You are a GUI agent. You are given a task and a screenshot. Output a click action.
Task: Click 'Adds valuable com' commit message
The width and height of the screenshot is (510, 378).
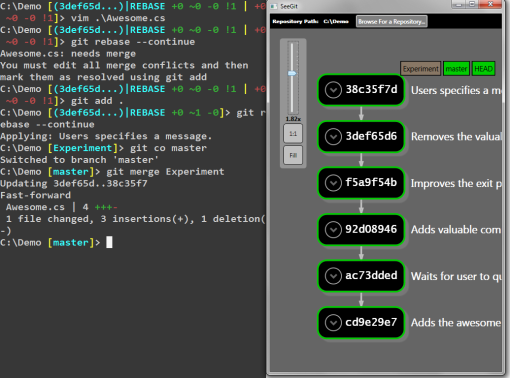(x=456, y=230)
